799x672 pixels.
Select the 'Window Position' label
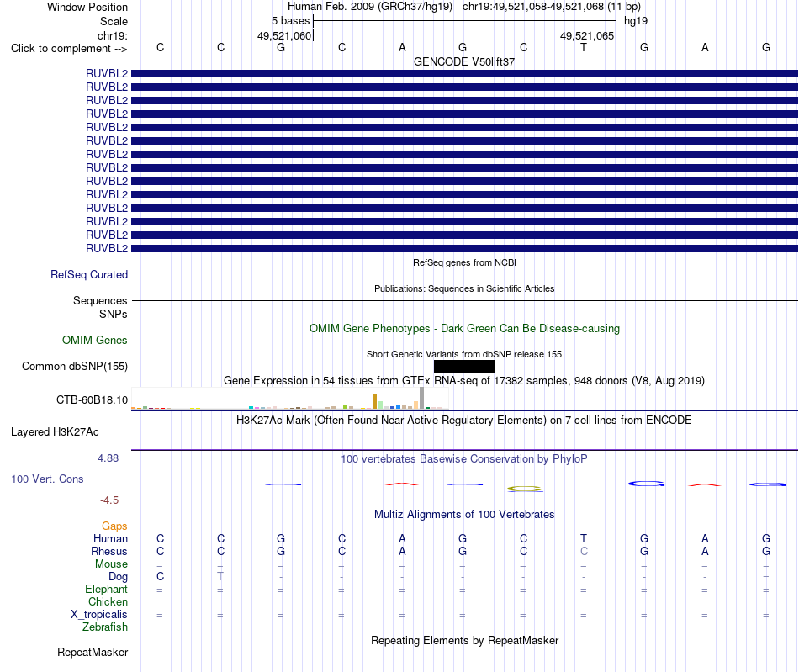point(87,7)
